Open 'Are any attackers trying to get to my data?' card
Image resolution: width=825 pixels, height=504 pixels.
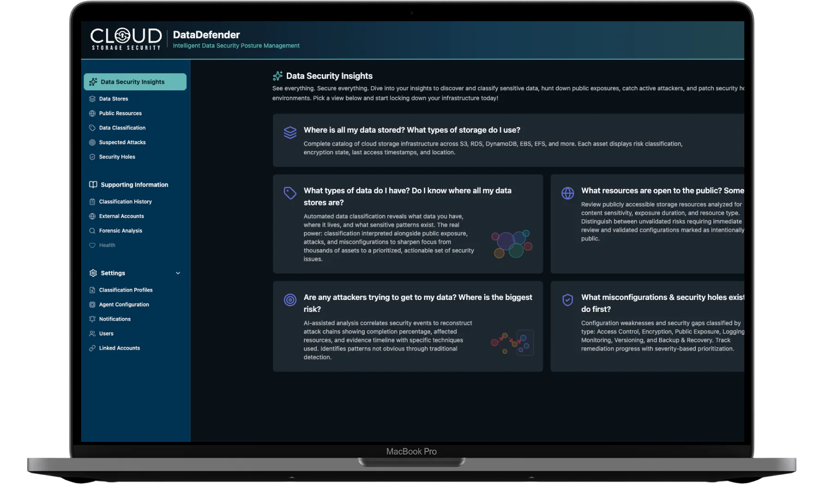[x=408, y=326]
